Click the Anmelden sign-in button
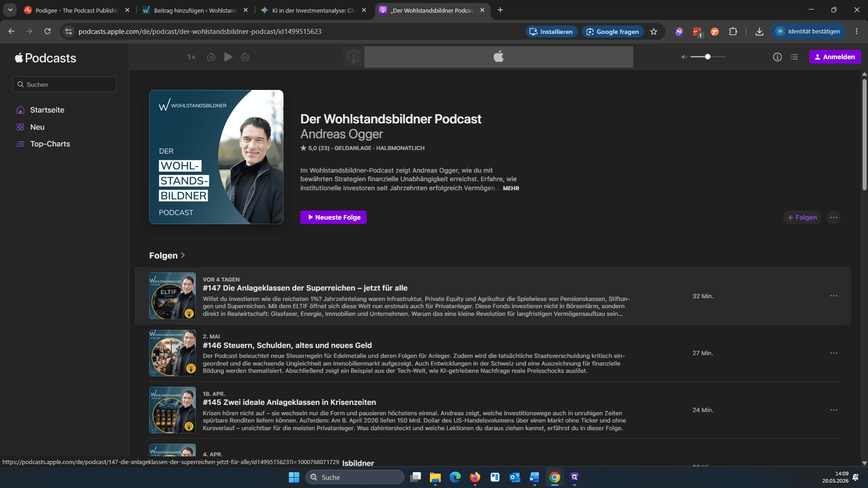The width and height of the screenshot is (868, 488). tap(835, 57)
